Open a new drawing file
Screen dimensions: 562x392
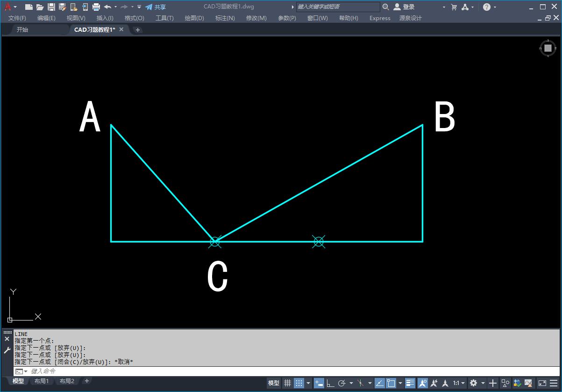[x=28, y=7]
